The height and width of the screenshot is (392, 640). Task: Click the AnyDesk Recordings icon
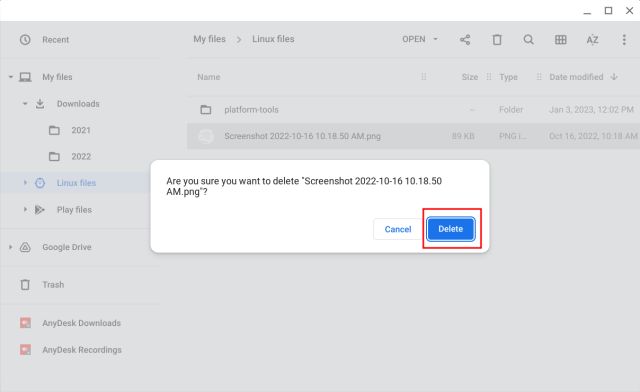pos(25,350)
